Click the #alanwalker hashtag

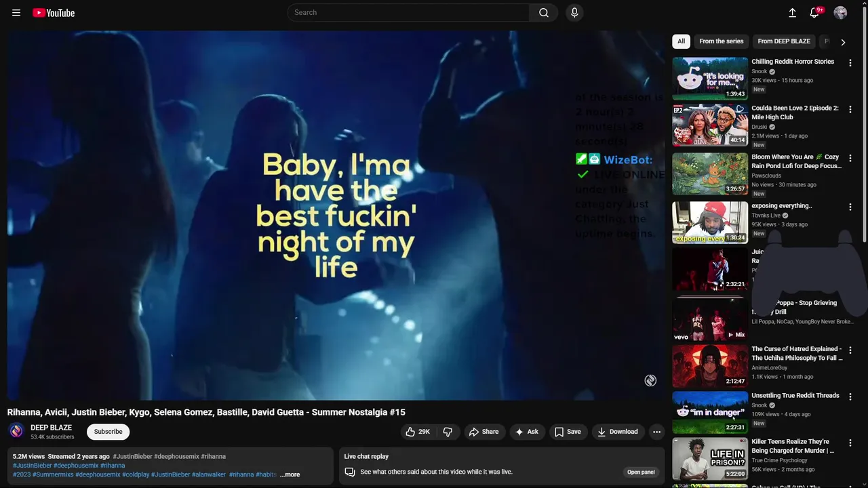[209, 474]
